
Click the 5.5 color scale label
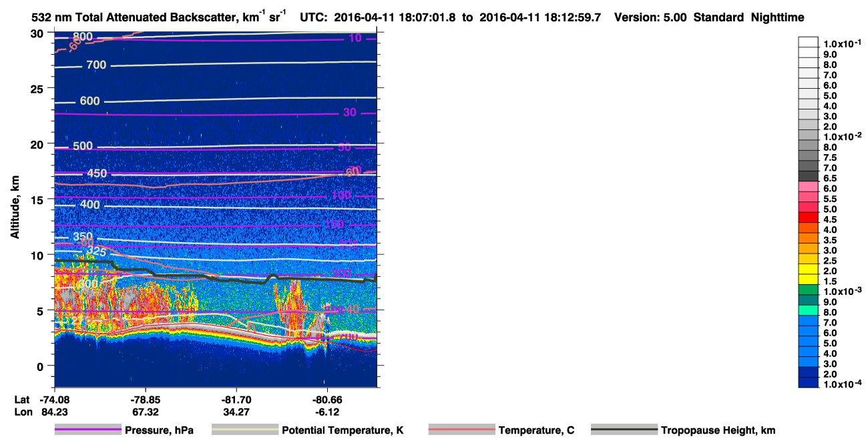pyautogui.click(x=830, y=198)
